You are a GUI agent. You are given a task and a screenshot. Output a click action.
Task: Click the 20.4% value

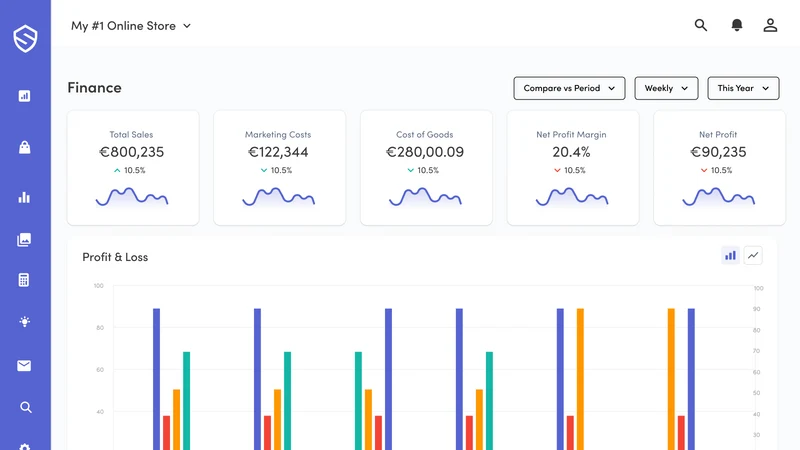tap(571, 152)
